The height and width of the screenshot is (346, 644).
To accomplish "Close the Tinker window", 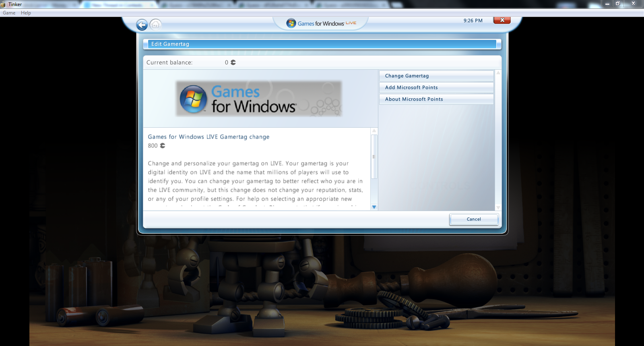I will click(633, 4).
